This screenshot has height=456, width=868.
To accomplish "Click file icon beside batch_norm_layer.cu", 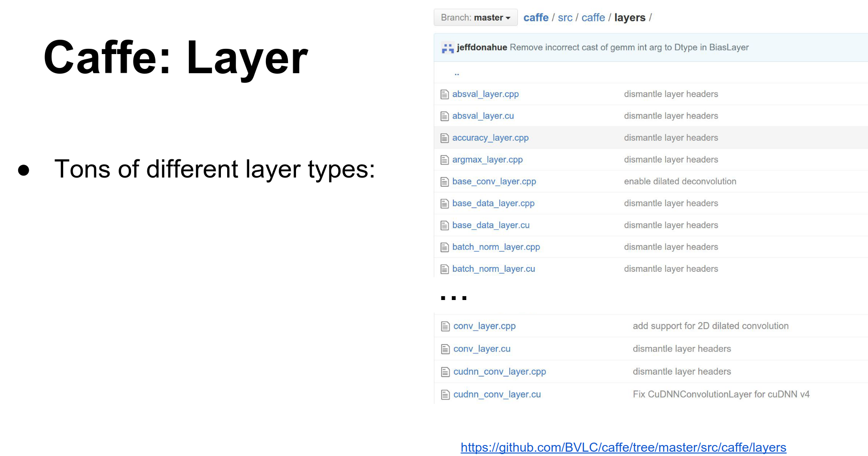I will pos(445,269).
